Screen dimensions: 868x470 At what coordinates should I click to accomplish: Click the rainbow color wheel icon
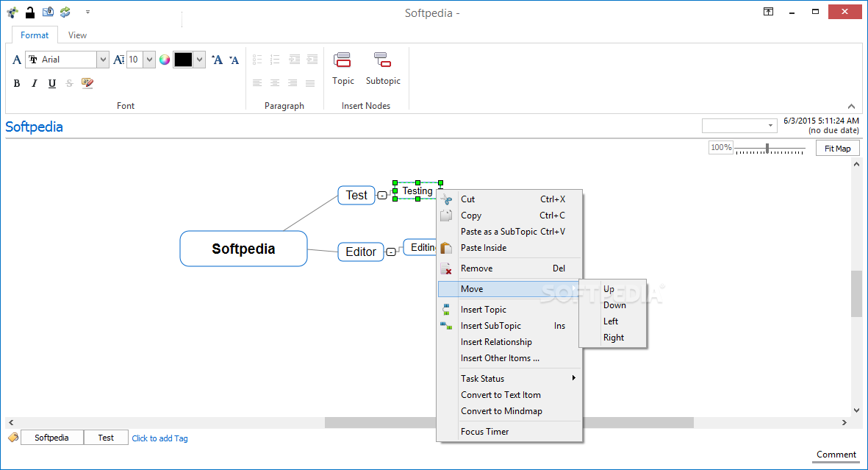(165, 60)
